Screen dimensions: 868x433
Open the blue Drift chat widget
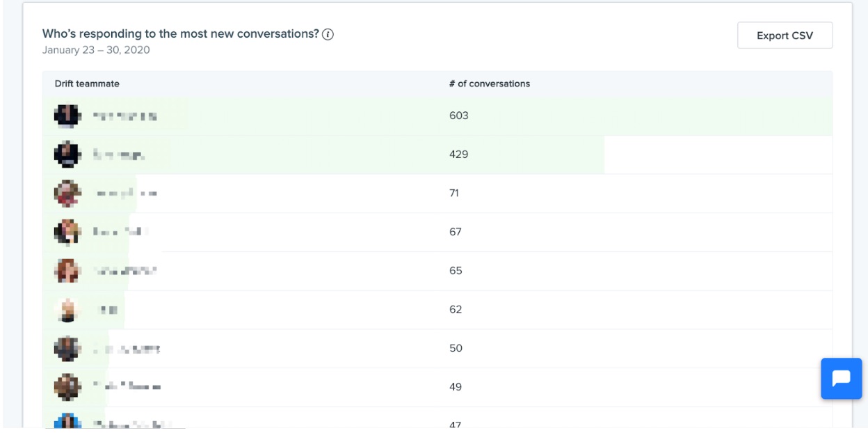click(x=841, y=379)
